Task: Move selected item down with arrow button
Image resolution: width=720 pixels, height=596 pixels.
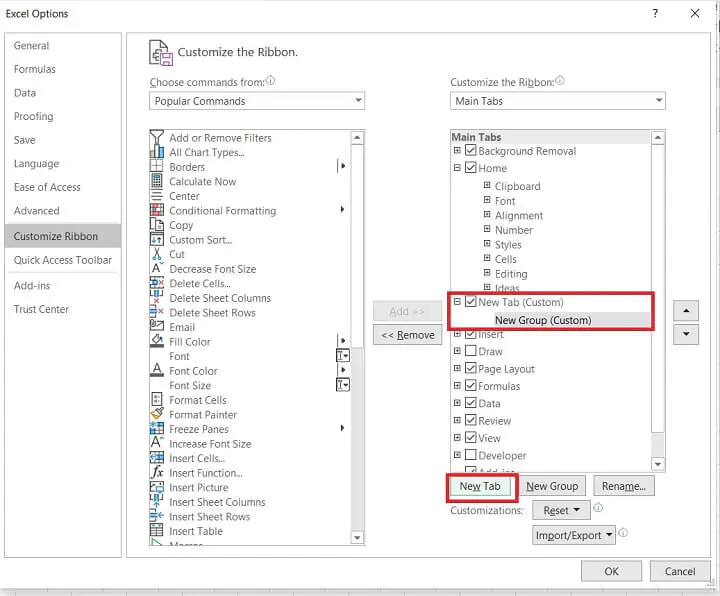Action: tap(686, 334)
